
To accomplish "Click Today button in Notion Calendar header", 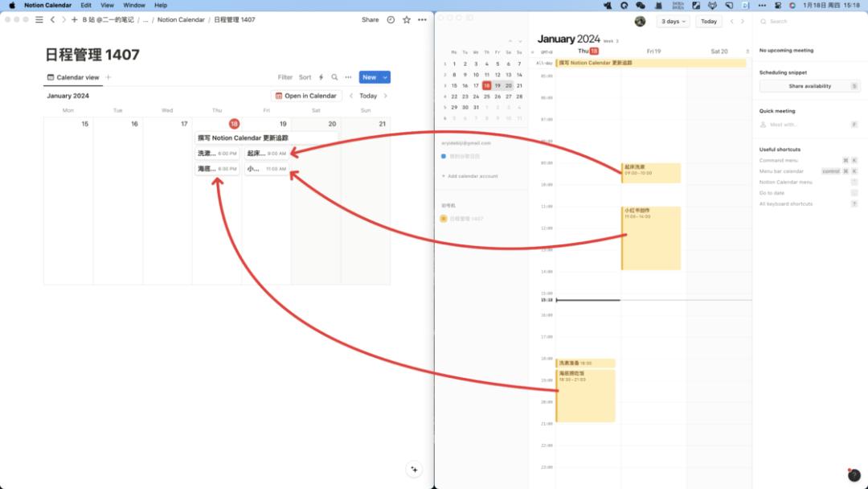I will (709, 22).
